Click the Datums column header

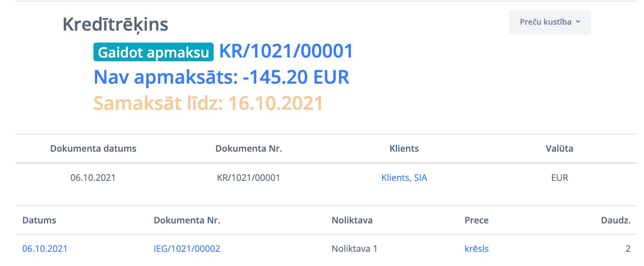[39, 220]
